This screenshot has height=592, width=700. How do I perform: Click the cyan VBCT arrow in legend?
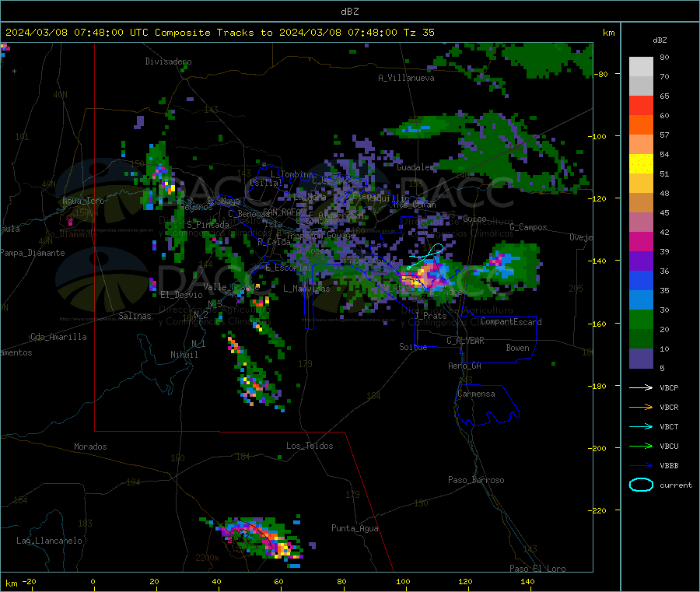641,426
